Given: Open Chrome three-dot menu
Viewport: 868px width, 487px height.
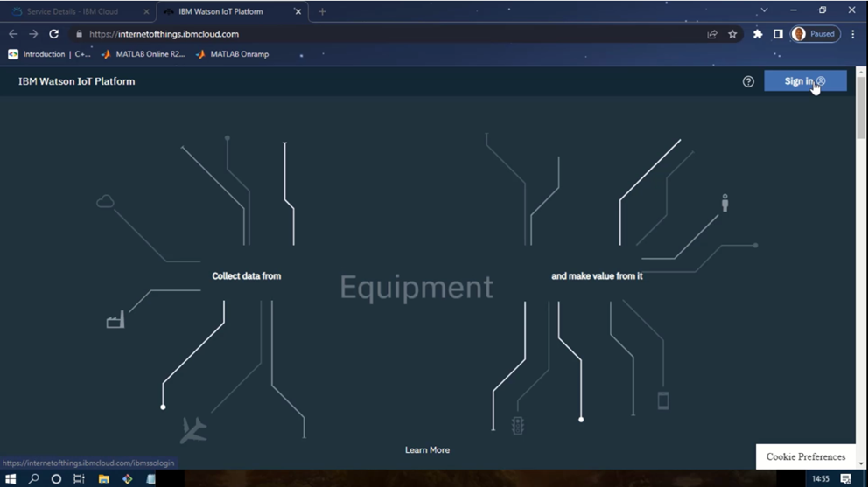Looking at the screenshot, I should coord(853,34).
